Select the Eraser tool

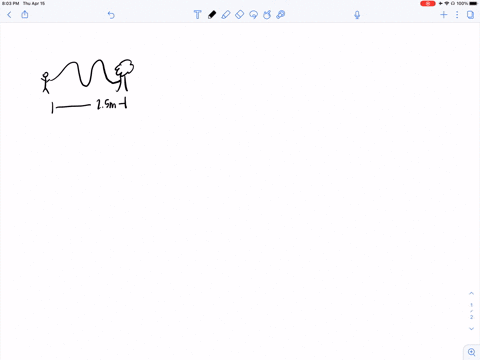[239, 15]
